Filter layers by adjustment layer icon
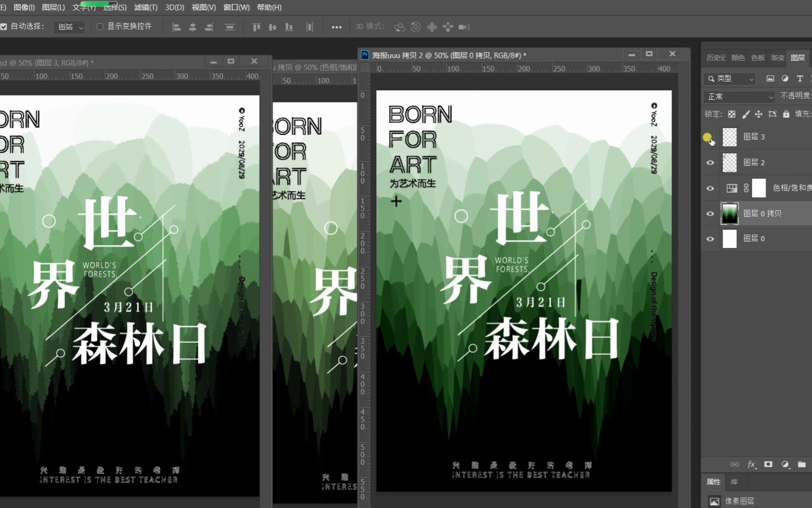 coord(785,79)
